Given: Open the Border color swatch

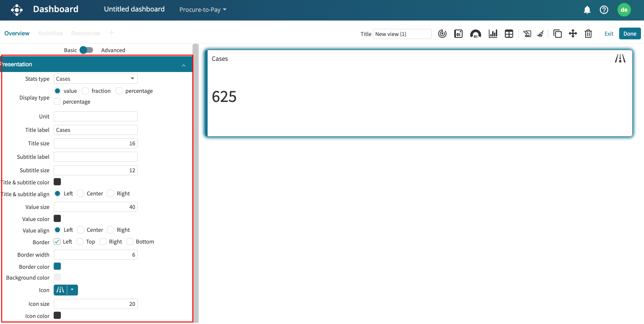Looking at the screenshot, I should 57,266.
